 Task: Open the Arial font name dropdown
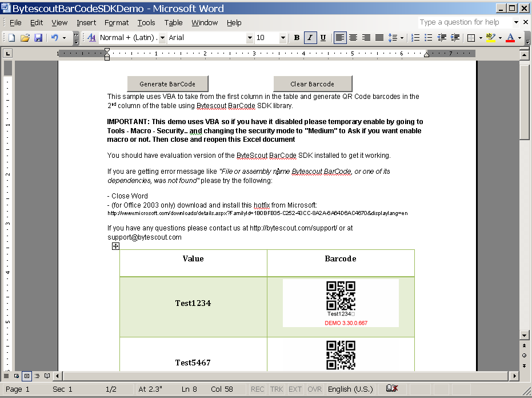250,38
